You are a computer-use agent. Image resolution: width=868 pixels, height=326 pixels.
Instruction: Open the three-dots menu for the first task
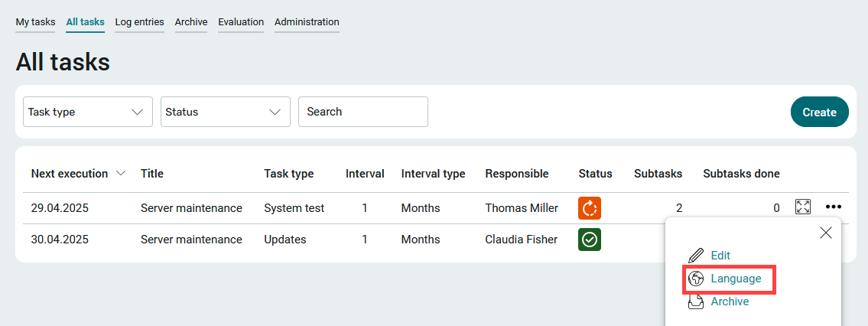click(x=833, y=207)
